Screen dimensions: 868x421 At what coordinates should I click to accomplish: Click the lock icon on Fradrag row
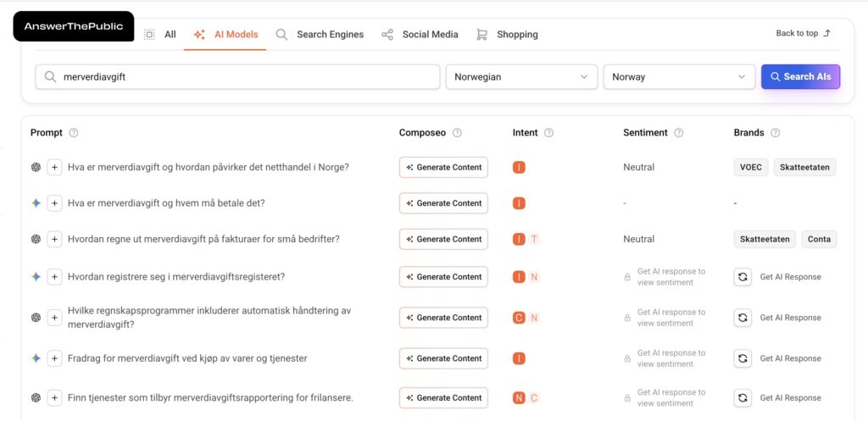click(627, 358)
